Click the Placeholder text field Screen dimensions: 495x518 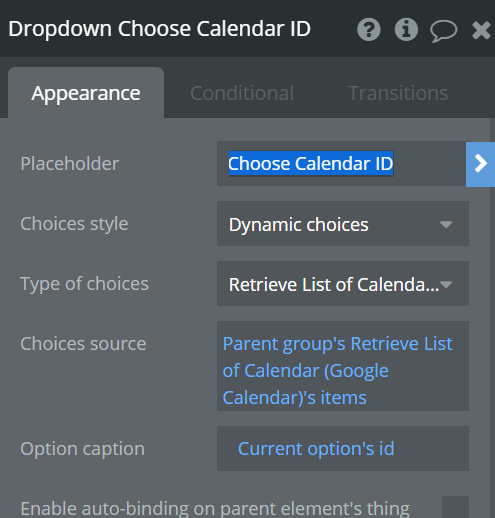point(341,164)
